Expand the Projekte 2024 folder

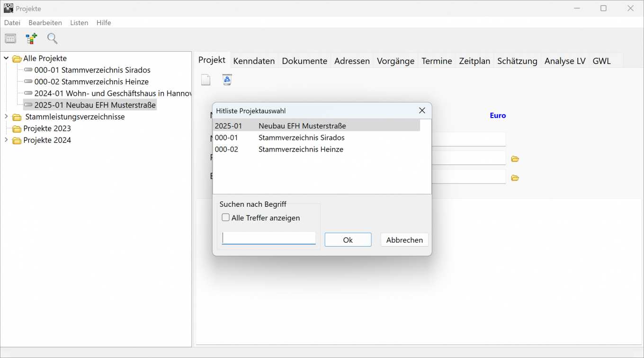tap(6, 140)
